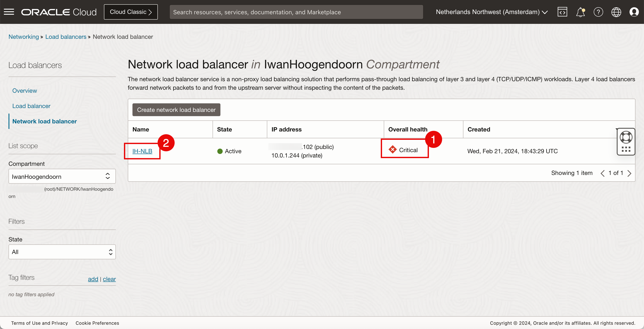Focus the search resources input field

(296, 12)
